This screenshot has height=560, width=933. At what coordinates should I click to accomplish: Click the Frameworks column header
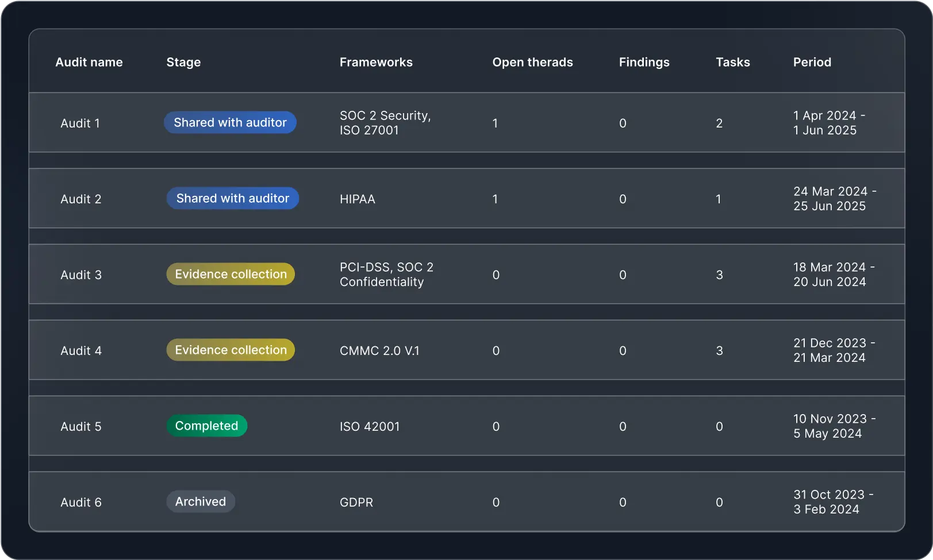pyautogui.click(x=376, y=62)
